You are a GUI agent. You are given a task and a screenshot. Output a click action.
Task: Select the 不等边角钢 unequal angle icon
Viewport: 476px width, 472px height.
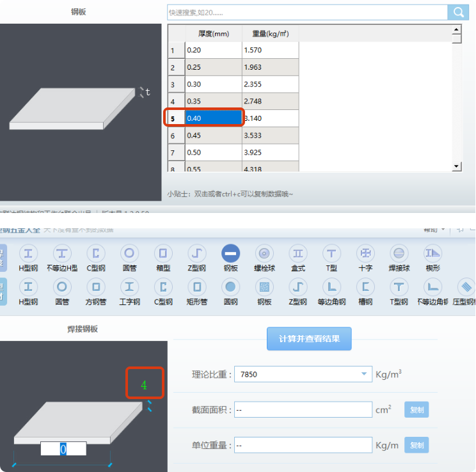[432, 287]
